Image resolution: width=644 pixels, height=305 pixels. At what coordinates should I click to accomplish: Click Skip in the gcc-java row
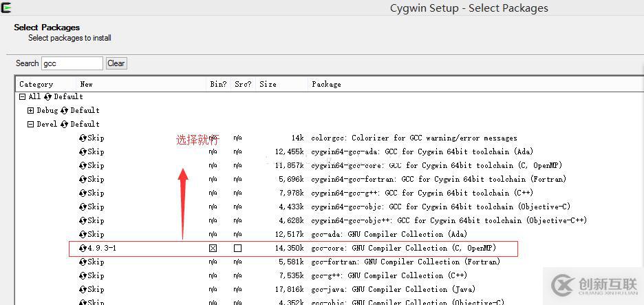coord(96,289)
